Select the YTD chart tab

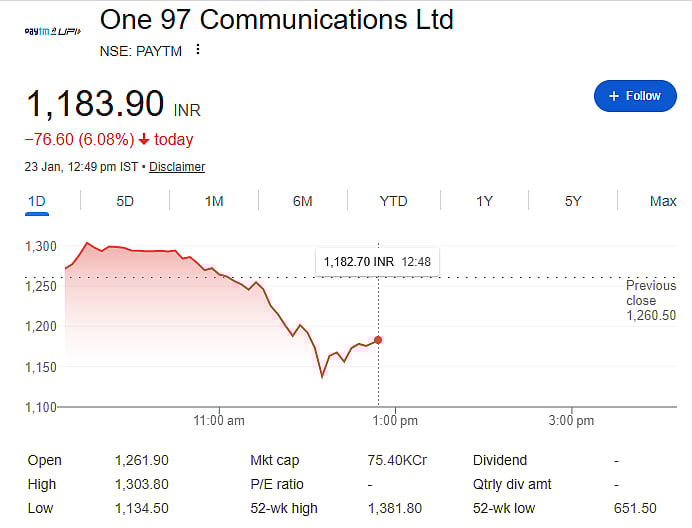tap(393, 201)
